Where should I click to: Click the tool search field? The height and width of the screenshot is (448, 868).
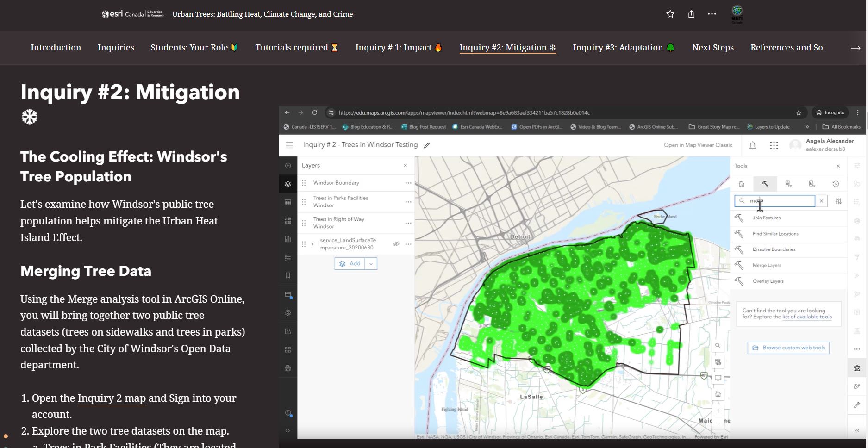775,201
